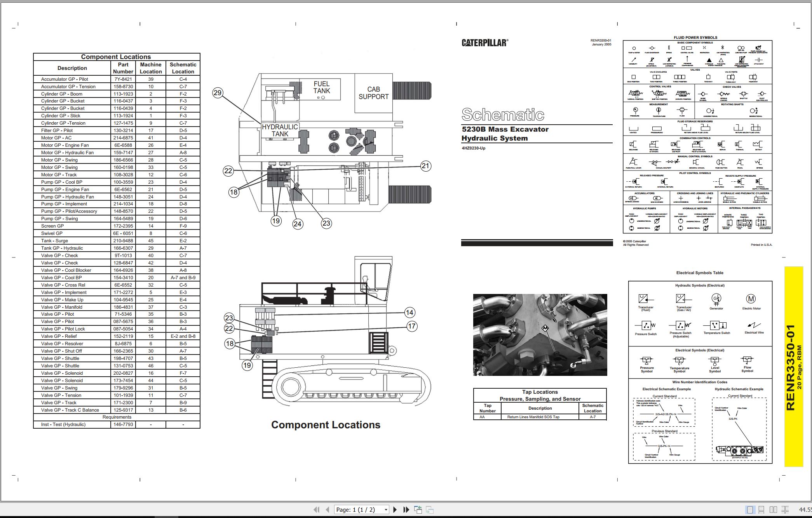The image size is (812, 518).
Task: Click the go to previous view icon
Action: pyautogui.click(x=418, y=509)
